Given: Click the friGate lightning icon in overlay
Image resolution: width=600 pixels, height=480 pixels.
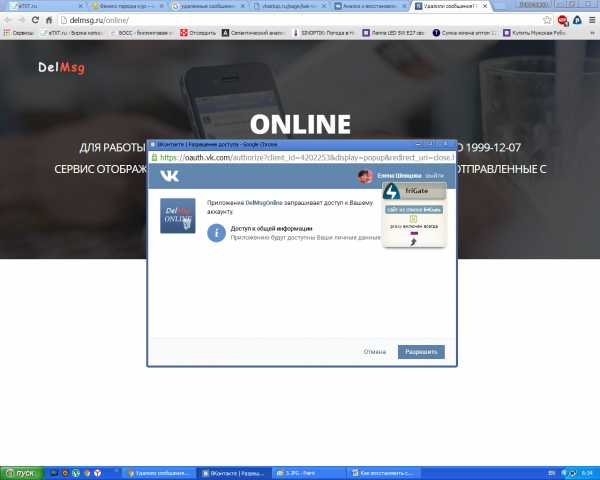Looking at the screenshot, I should click(391, 191).
